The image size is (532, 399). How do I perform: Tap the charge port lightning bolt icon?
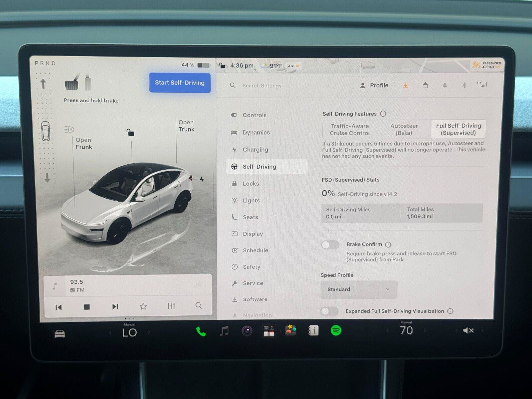click(202, 179)
